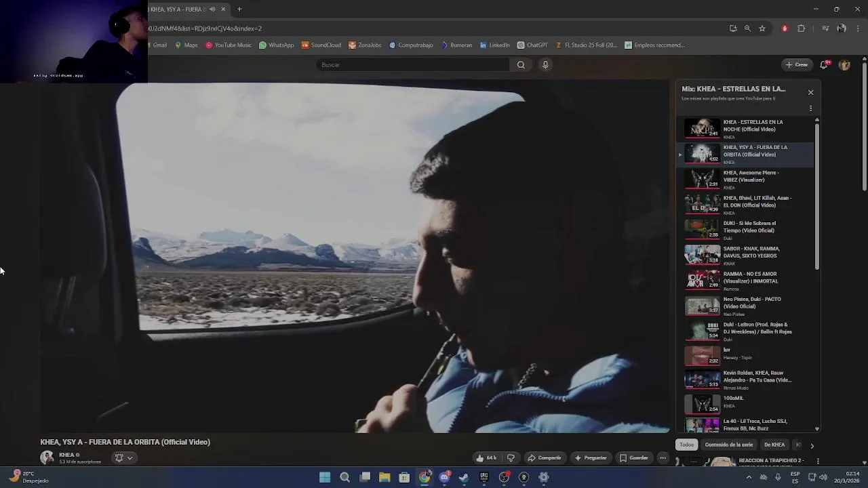The height and width of the screenshot is (488, 868).
Task: Open KHEA channel avatar below video
Action: [x=47, y=458]
